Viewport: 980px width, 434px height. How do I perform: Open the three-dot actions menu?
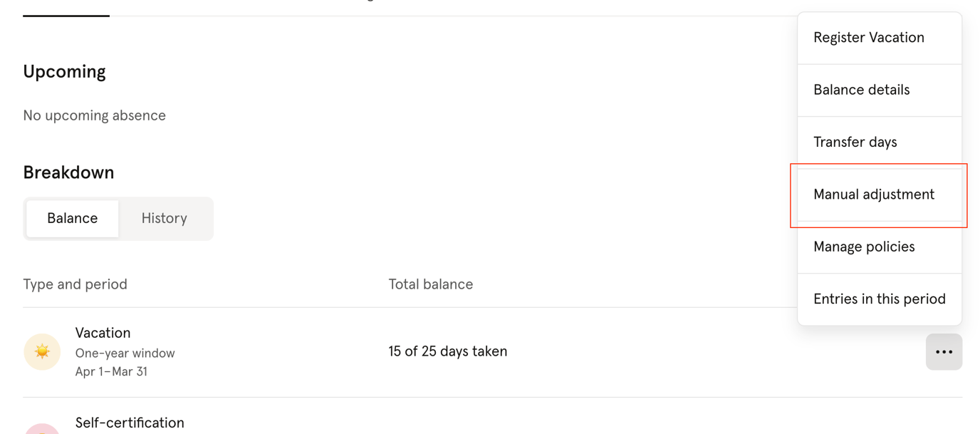[x=944, y=351]
